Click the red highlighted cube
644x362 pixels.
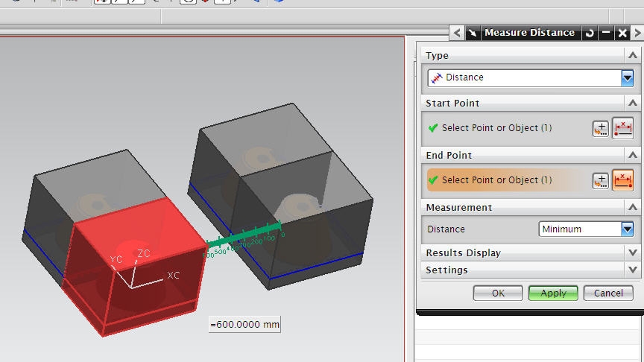coord(136,267)
